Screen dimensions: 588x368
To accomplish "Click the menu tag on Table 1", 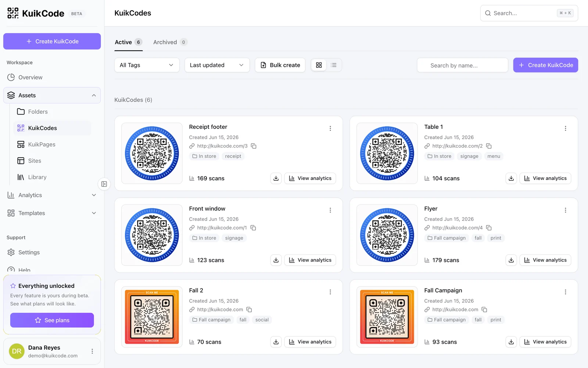I will tap(494, 156).
